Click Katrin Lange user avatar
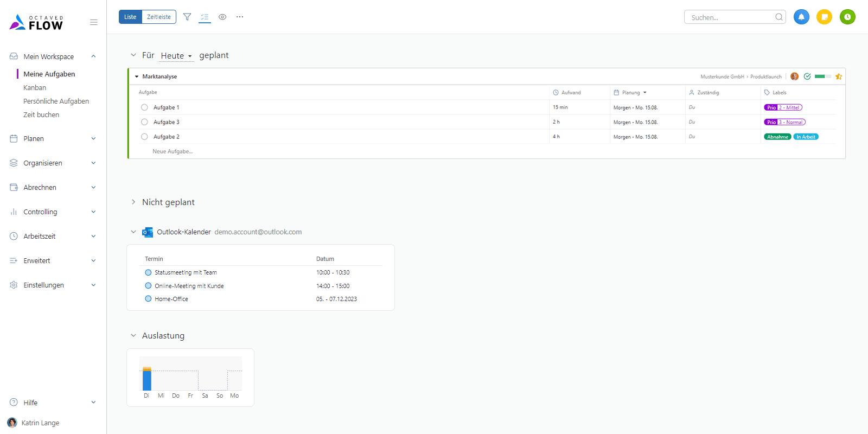This screenshot has width=868, height=434. [12, 423]
